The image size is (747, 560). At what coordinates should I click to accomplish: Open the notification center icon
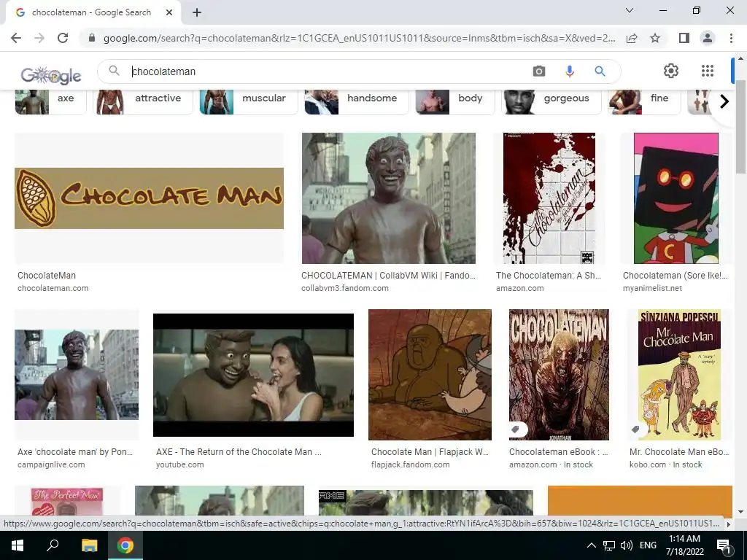724,545
